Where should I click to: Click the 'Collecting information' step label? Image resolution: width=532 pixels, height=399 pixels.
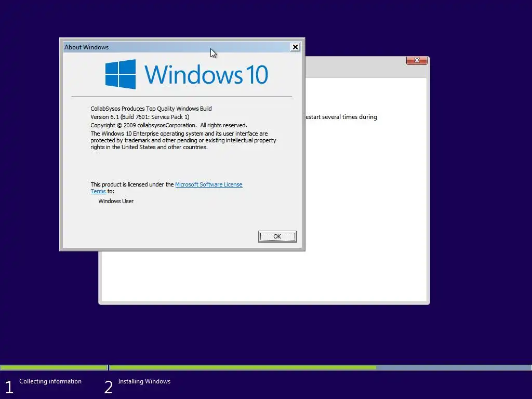(50, 381)
